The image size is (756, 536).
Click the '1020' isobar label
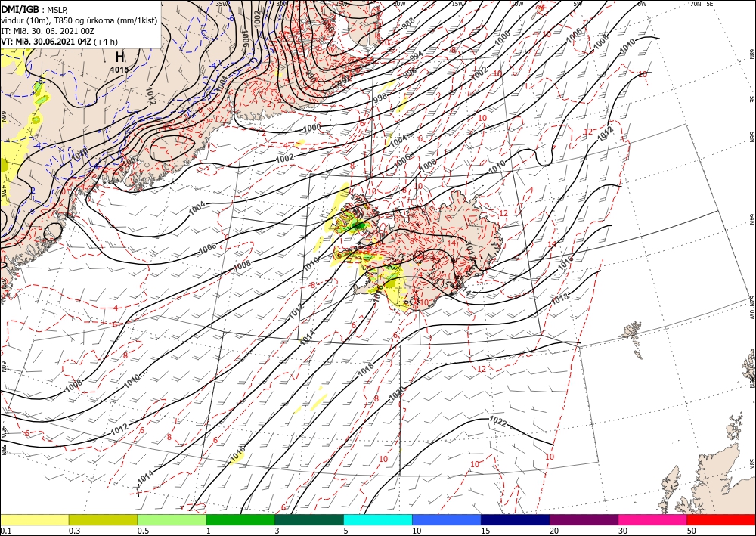397,394
